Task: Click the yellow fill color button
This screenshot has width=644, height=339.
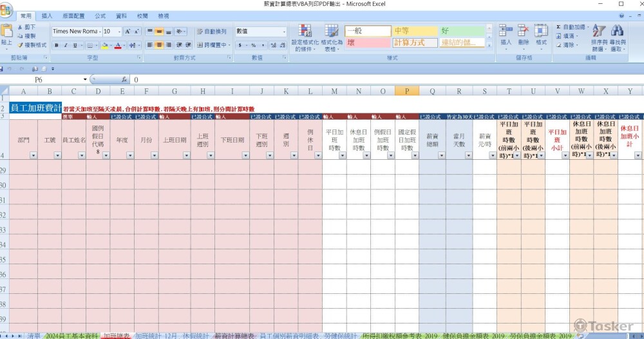Action: click(104, 45)
